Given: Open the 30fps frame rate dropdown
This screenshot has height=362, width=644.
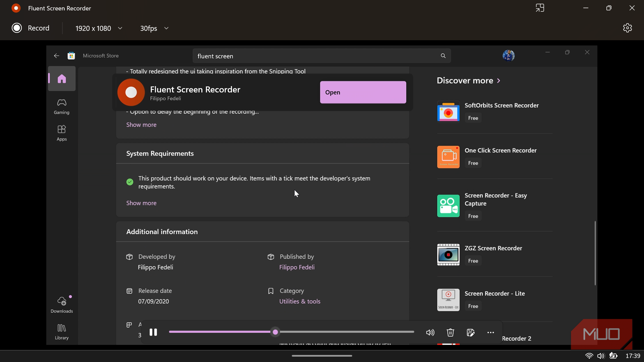Looking at the screenshot, I should point(154,28).
